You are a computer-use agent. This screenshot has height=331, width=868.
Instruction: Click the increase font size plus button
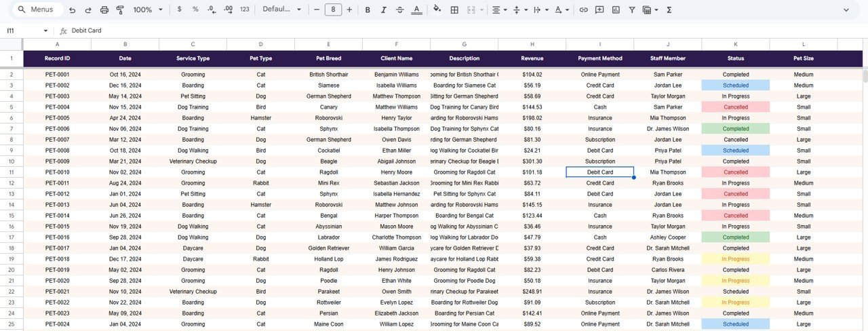pyautogui.click(x=350, y=10)
